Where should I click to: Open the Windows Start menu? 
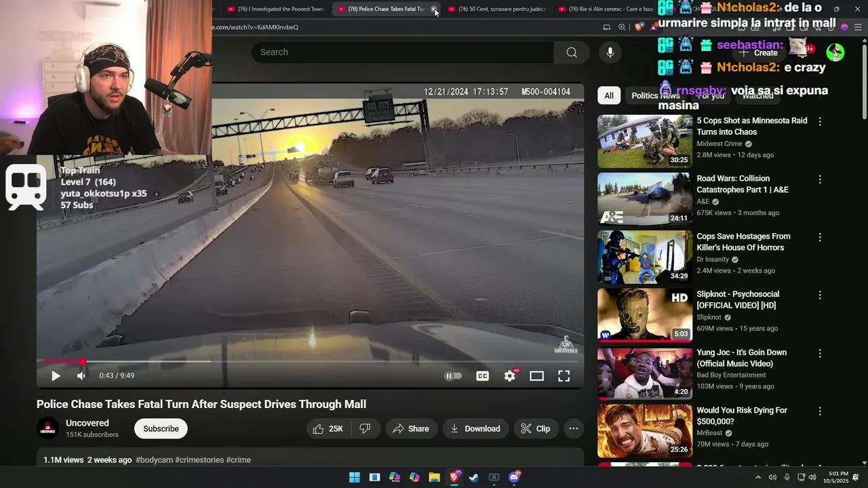click(355, 477)
